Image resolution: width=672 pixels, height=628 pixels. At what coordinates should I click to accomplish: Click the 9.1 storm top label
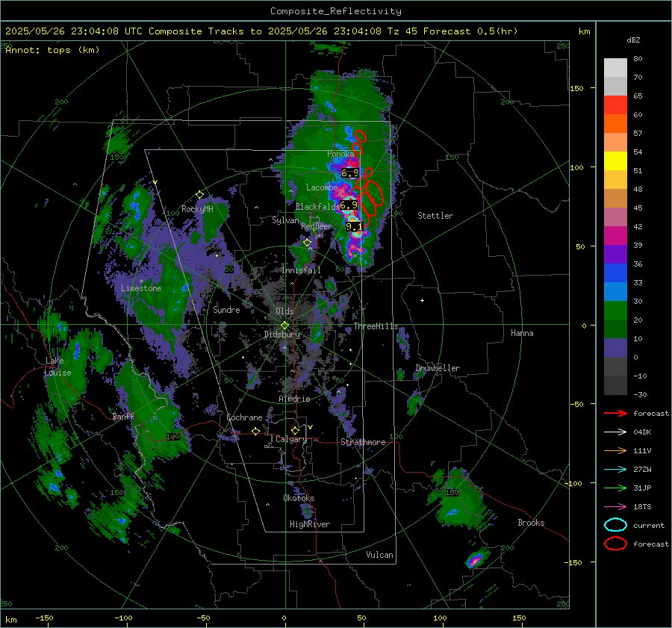click(354, 226)
